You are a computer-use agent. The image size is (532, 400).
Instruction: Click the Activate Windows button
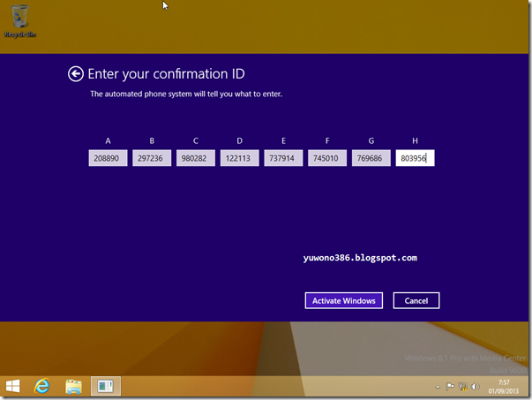(344, 300)
